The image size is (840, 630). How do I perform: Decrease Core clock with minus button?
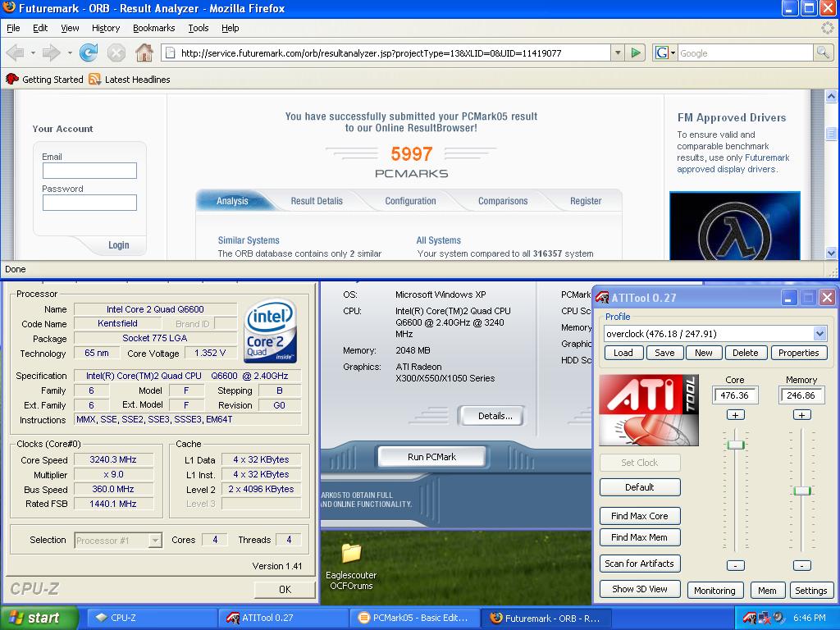(x=735, y=565)
